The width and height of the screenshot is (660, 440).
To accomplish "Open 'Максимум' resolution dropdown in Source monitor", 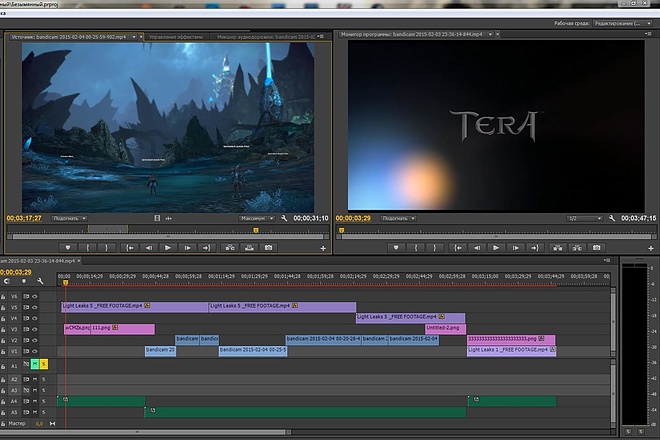I will click(x=256, y=218).
